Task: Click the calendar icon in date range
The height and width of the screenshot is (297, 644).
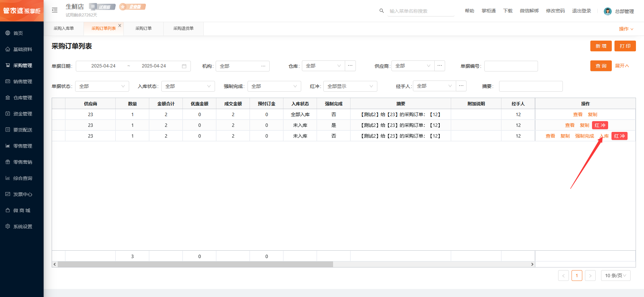Action: (184, 66)
